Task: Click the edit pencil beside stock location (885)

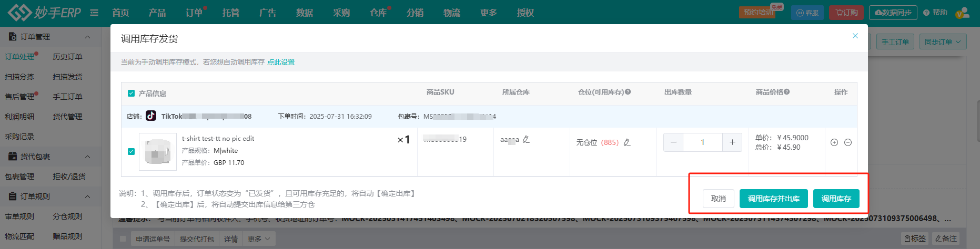Action: [x=627, y=142]
